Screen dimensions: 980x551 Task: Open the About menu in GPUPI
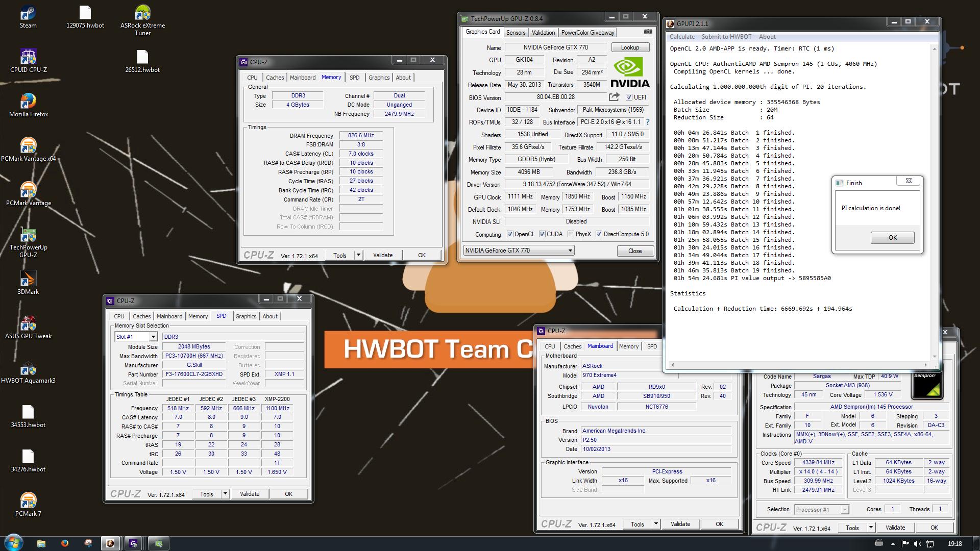(x=767, y=37)
